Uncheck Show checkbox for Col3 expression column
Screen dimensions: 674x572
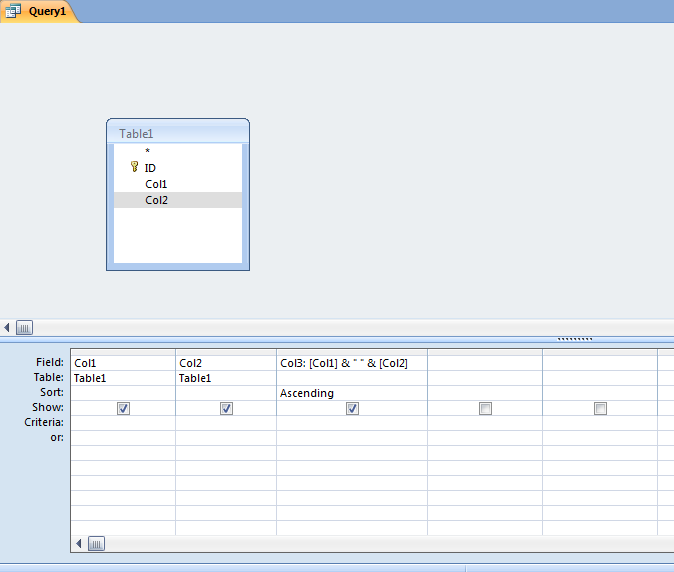coord(352,408)
